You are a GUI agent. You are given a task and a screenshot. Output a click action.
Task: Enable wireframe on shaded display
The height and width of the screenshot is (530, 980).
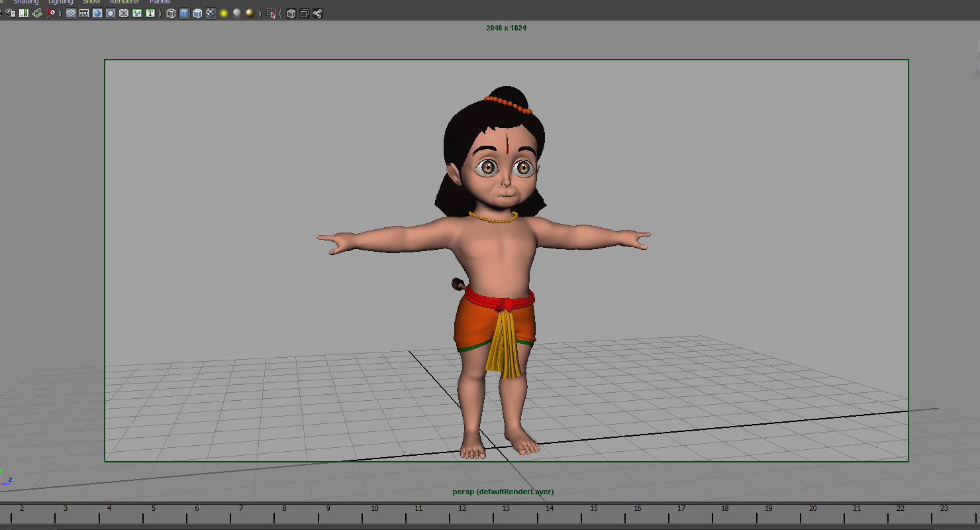[197, 13]
